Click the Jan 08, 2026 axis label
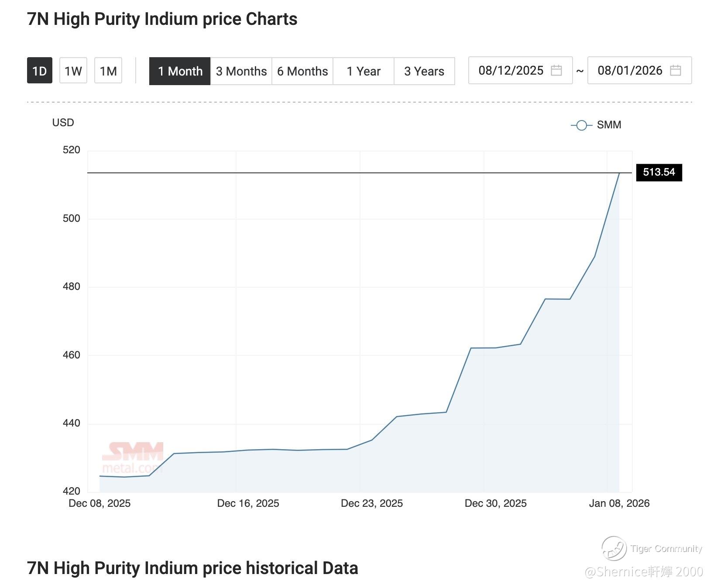Screen dimensions: 717x588 619,503
